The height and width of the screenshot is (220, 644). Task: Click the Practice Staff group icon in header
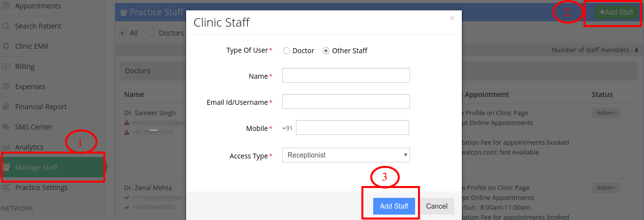coord(124,12)
